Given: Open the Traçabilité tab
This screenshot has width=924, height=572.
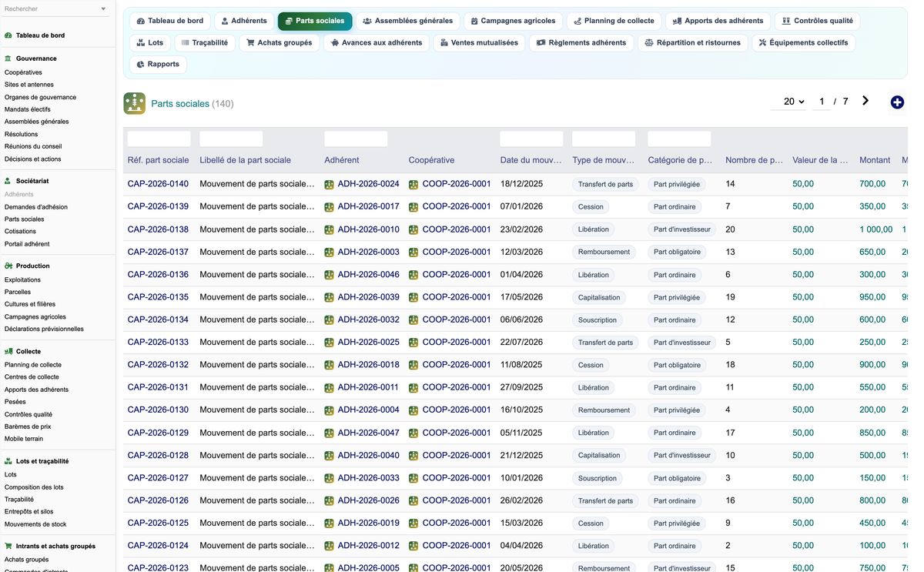Looking at the screenshot, I should [x=205, y=42].
